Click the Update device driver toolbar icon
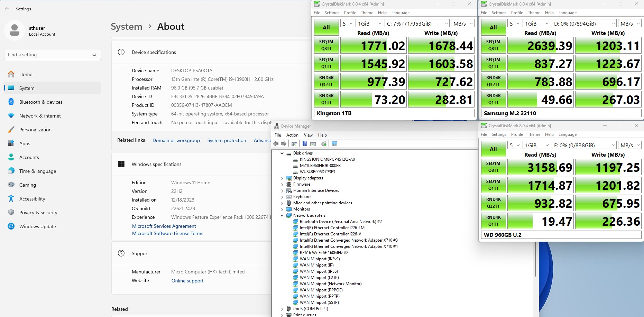Screen dimensions: 644x317 [324, 144]
